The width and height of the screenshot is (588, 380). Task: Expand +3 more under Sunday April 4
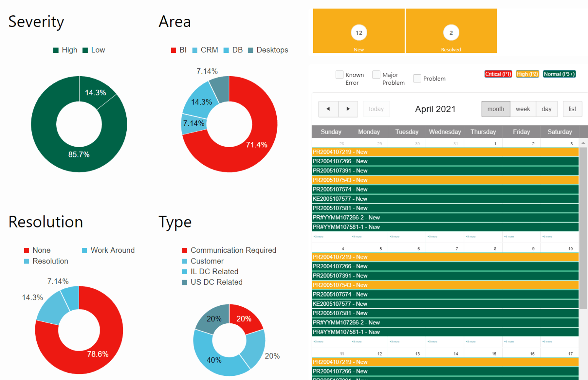coord(318,341)
